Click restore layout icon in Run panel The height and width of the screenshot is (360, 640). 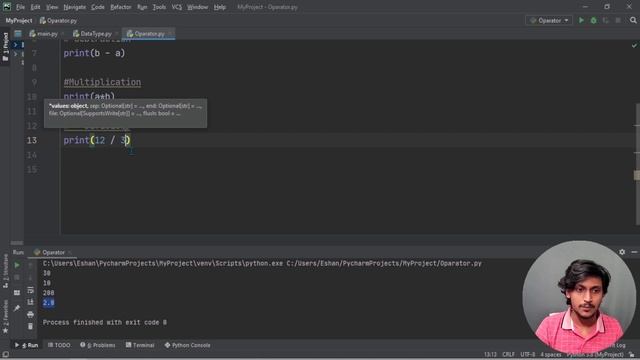(x=17, y=293)
